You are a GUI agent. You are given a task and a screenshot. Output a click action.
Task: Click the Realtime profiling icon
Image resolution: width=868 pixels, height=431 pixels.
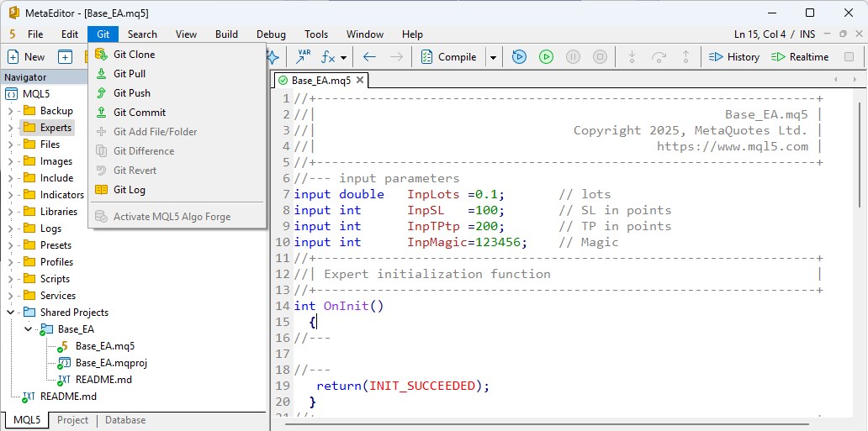tap(778, 57)
